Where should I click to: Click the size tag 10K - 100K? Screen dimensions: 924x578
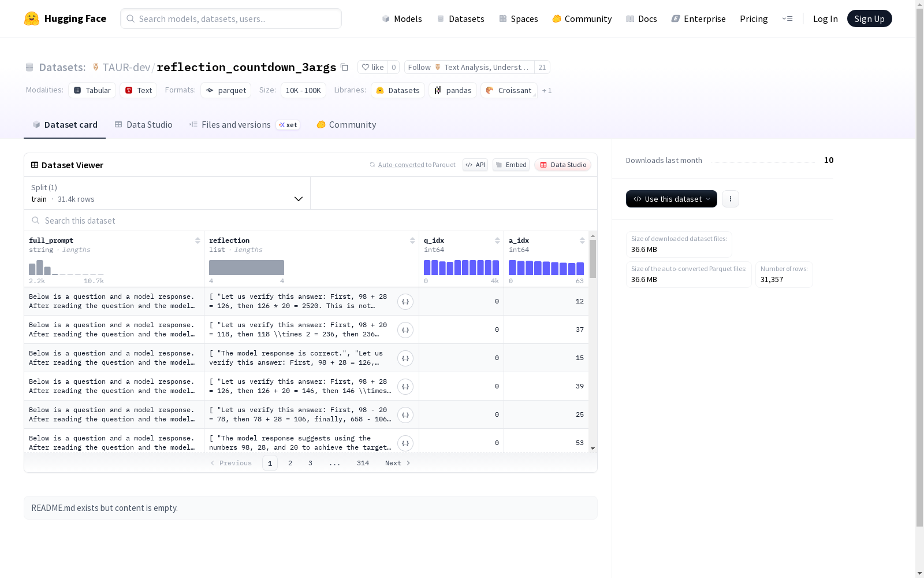coord(303,90)
